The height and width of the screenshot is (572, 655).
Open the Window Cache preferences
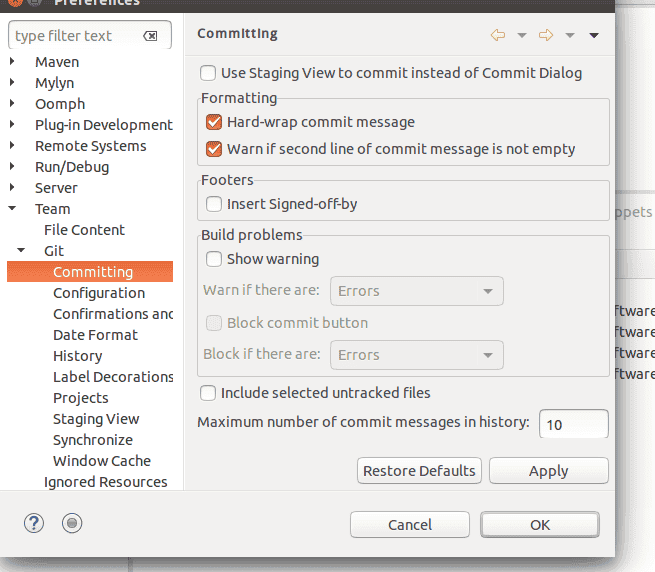[x=102, y=461]
